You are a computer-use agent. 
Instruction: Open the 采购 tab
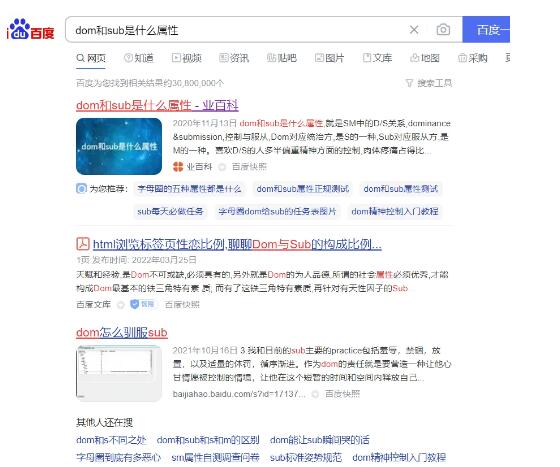pos(472,58)
